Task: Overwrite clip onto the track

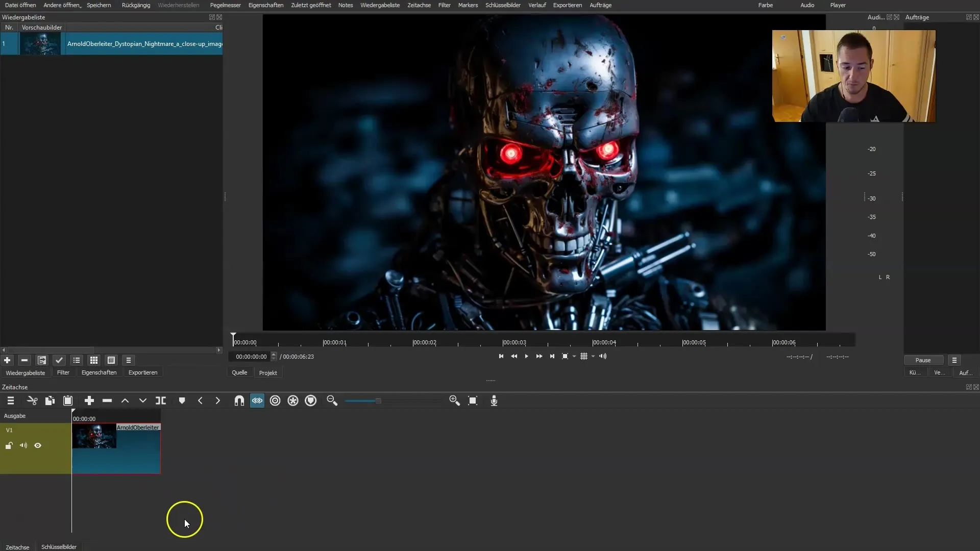Action: coord(143,401)
